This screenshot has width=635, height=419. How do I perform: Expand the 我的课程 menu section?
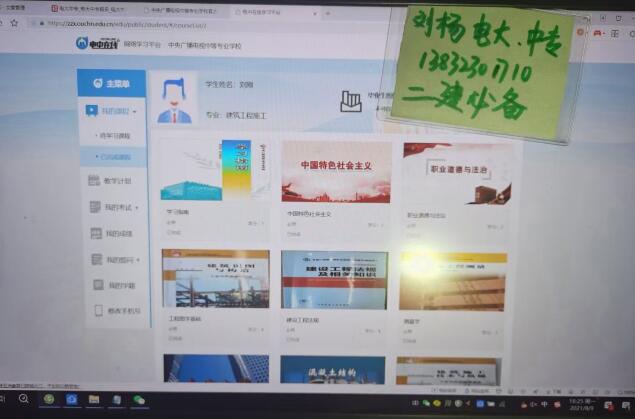(x=112, y=109)
